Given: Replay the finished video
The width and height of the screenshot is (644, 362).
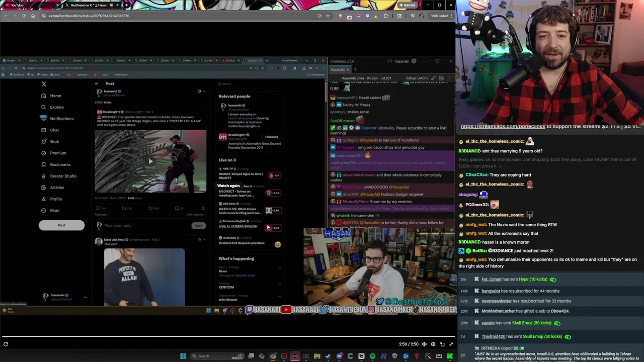Looking at the screenshot, I should click(6, 344).
